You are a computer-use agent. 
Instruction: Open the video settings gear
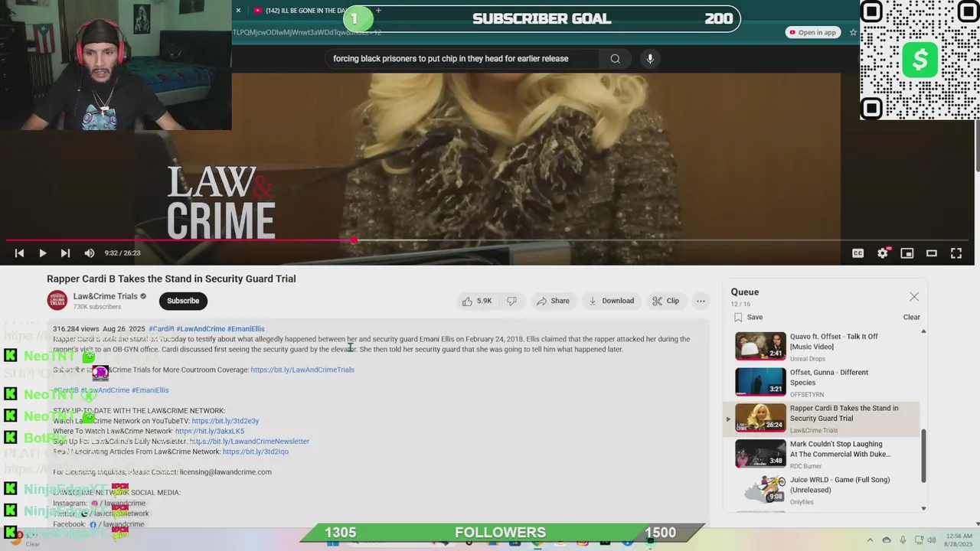point(883,253)
